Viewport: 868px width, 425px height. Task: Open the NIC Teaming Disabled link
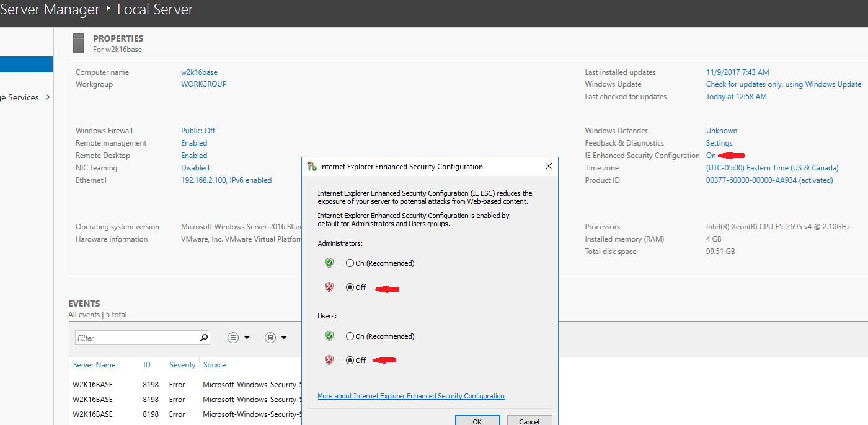pos(195,168)
